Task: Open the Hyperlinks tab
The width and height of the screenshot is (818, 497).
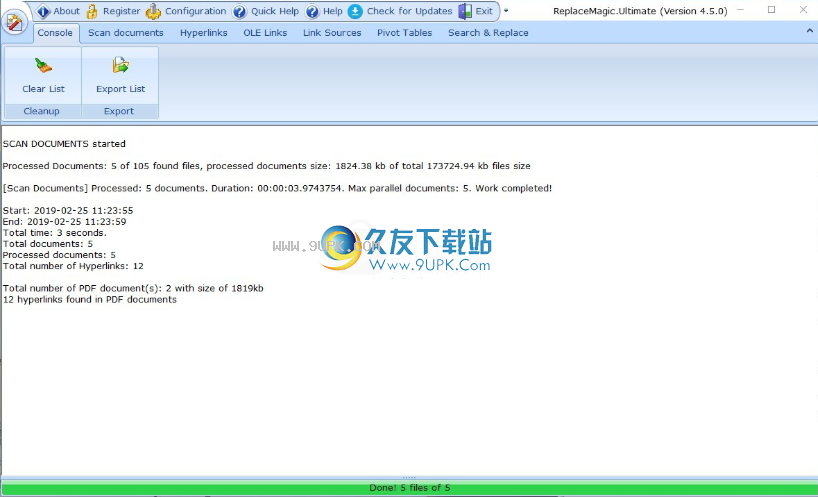Action: coord(203,33)
